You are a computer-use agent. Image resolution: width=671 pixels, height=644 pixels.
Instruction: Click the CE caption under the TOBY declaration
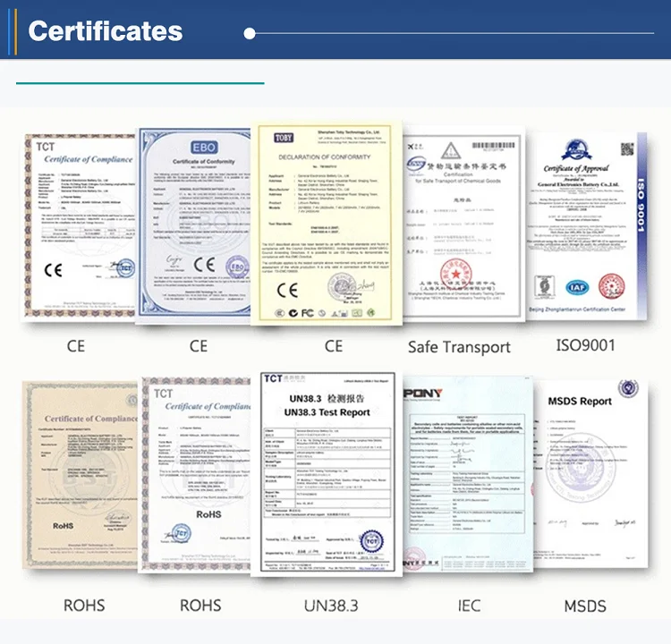coord(334,346)
